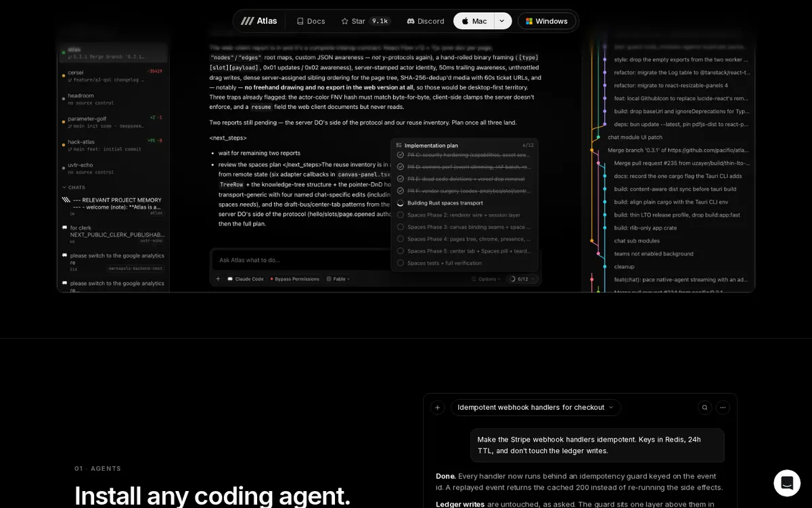
Task: Check the Spaces tests + full verification item
Action: 401,263
